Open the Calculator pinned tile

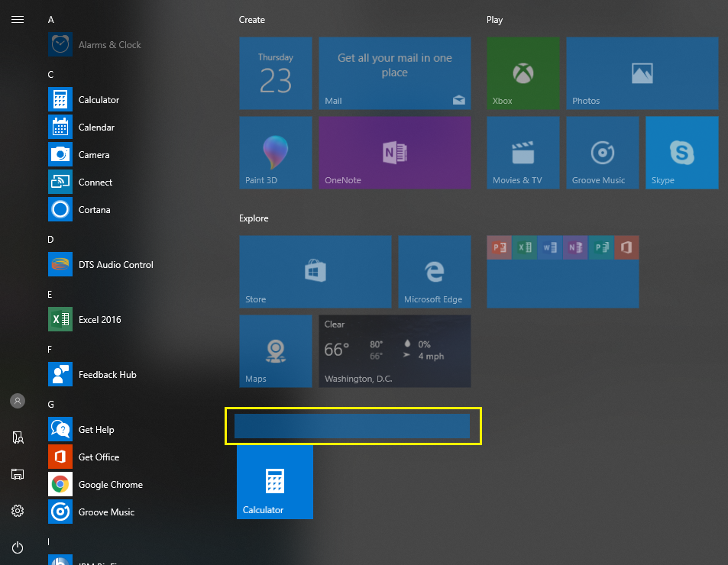coord(275,482)
